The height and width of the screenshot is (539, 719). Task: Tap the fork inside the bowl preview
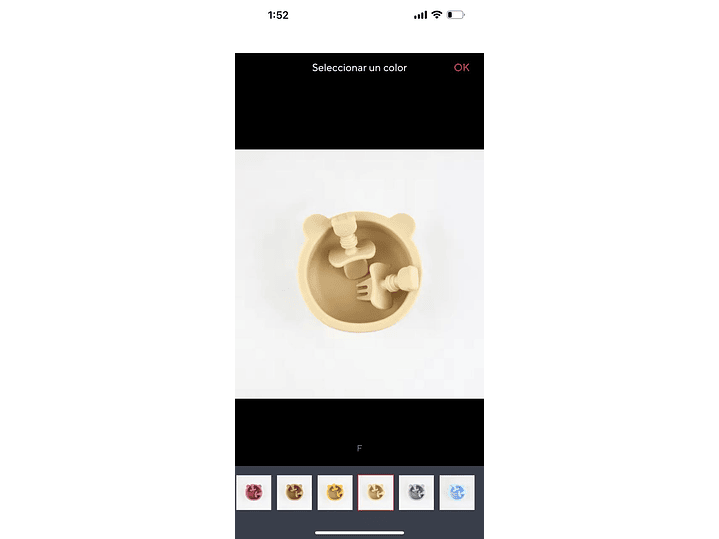387,284
